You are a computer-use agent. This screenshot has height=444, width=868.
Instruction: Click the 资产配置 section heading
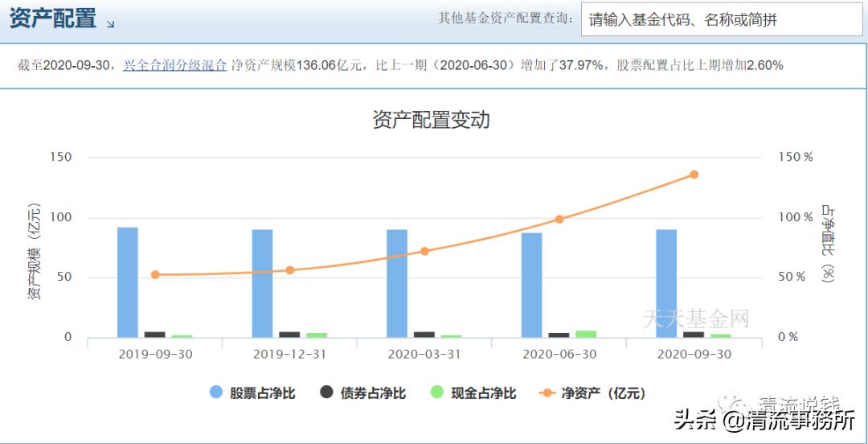[x=53, y=18]
